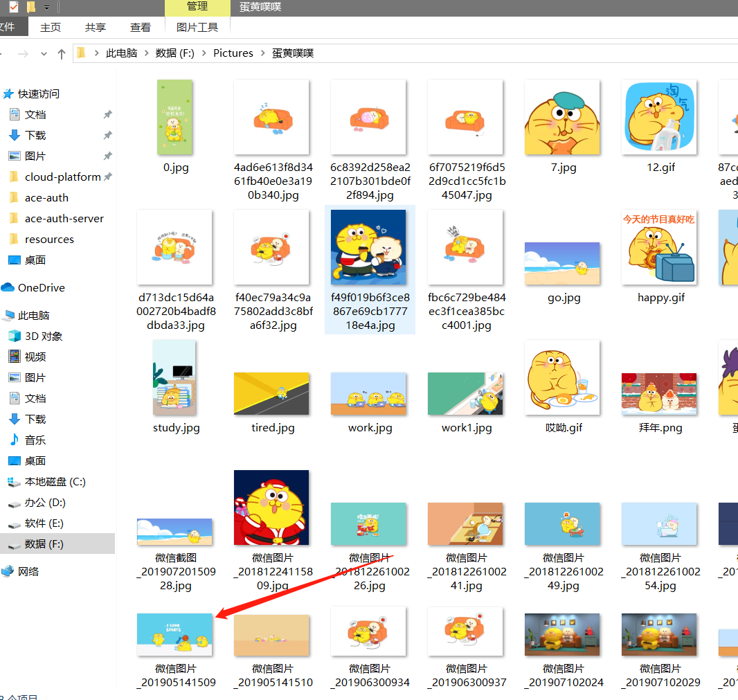Open the ace-auth folder in sidebar
Viewport: 738px width, 700px height.
click(x=46, y=198)
